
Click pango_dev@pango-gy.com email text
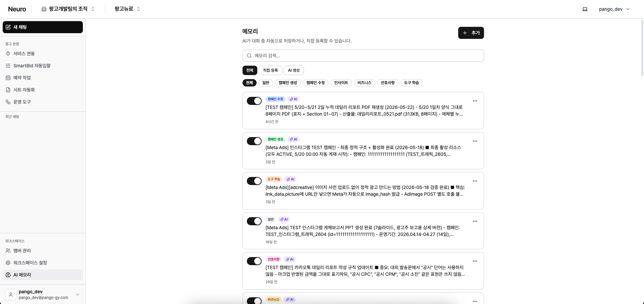(x=44, y=298)
